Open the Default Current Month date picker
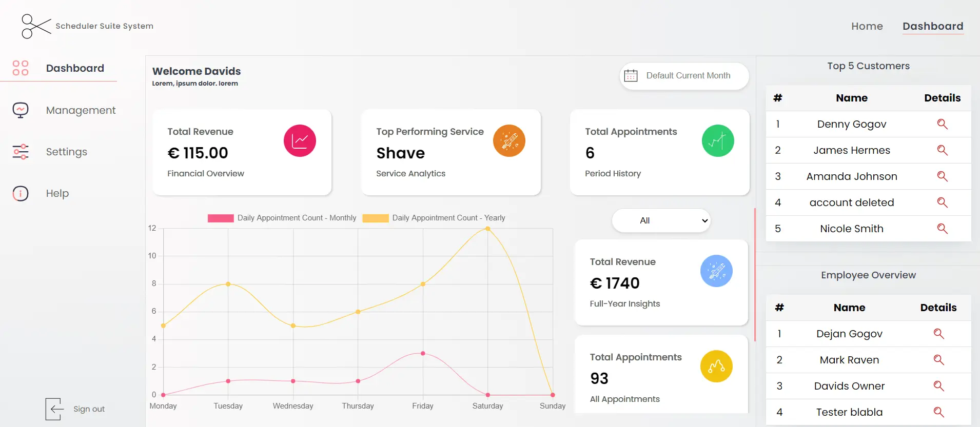Image resolution: width=980 pixels, height=427 pixels. tap(684, 76)
